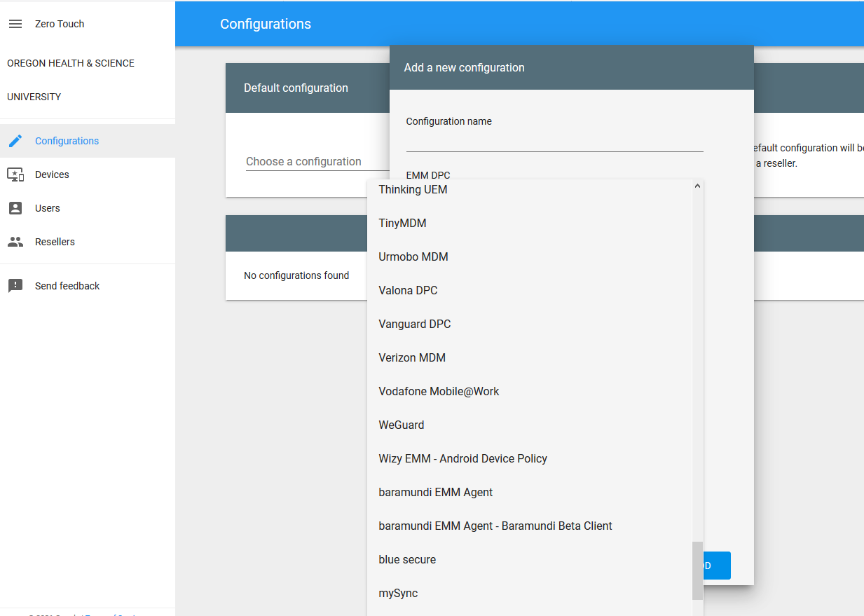Select Vanguard DPC option
The height and width of the screenshot is (616, 864).
pos(529,324)
